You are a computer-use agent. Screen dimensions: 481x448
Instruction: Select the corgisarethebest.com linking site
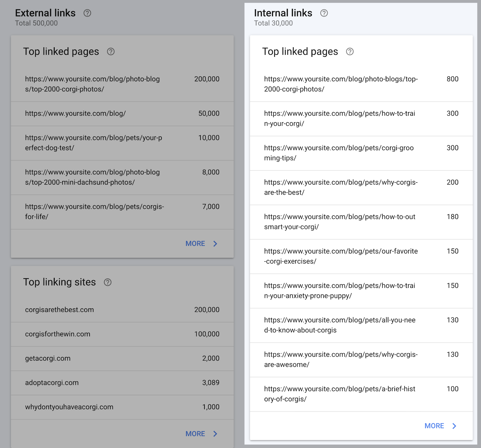pyautogui.click(x=59, y=309)
